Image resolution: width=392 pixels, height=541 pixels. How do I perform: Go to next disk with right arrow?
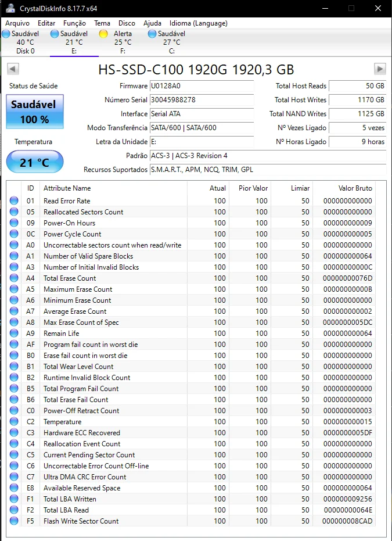pos(380,69)
